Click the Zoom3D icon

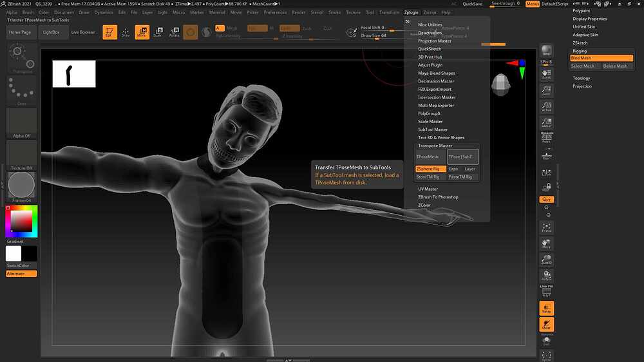coord(547,260)
